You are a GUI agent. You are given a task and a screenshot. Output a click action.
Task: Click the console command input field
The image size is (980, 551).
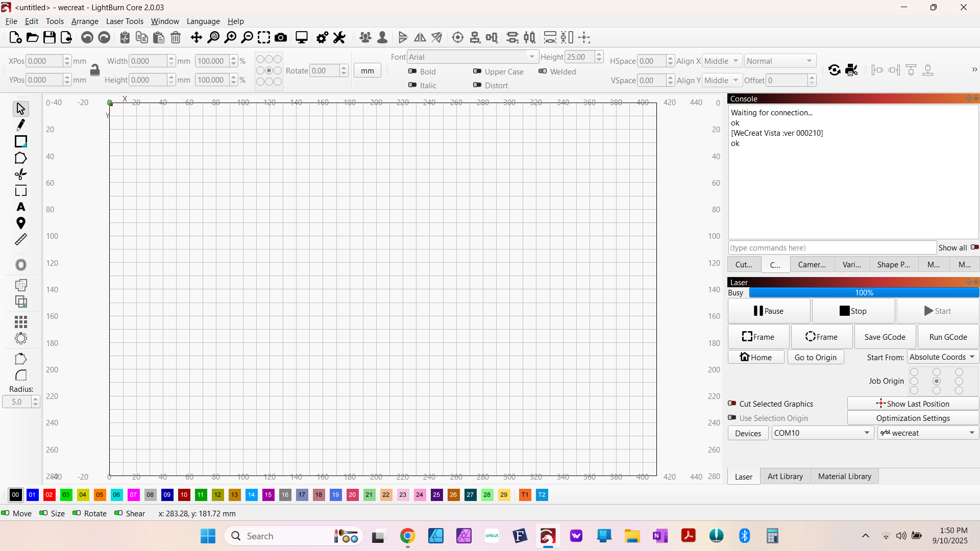[x=832, y=247]
